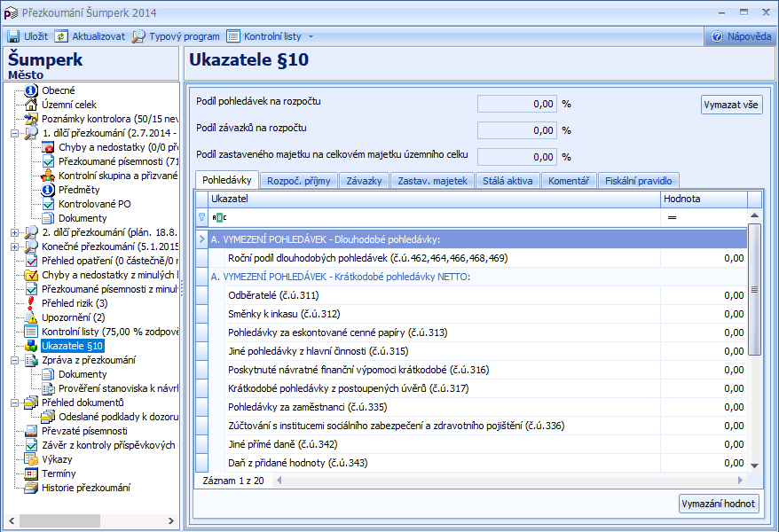Image resolution: width=779 pixels, height=532 pixels.
Task: Click the Historie přezkoumání icon
Action: [31, 488]
